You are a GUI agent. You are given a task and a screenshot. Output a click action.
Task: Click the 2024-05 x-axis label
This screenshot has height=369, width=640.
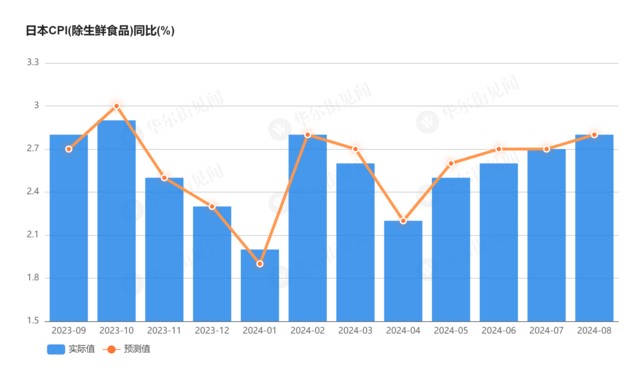pyautogui.click(x=451, y=331)
